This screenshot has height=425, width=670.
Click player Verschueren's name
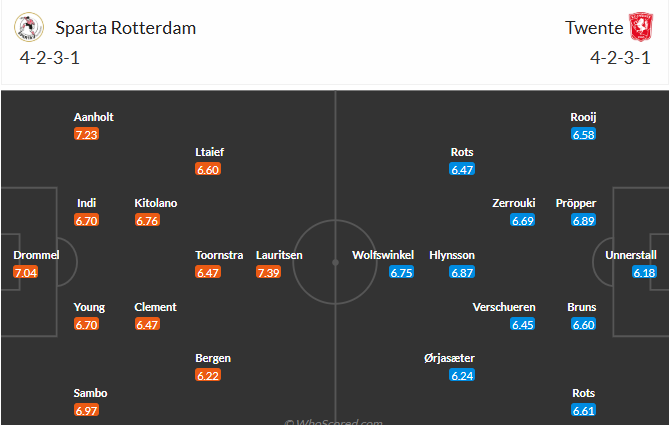coord(504,307)
